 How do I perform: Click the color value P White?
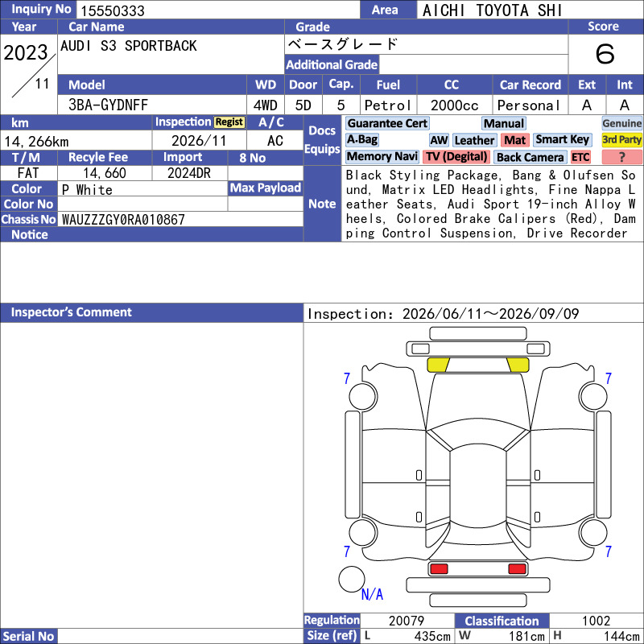coord(87,190)
